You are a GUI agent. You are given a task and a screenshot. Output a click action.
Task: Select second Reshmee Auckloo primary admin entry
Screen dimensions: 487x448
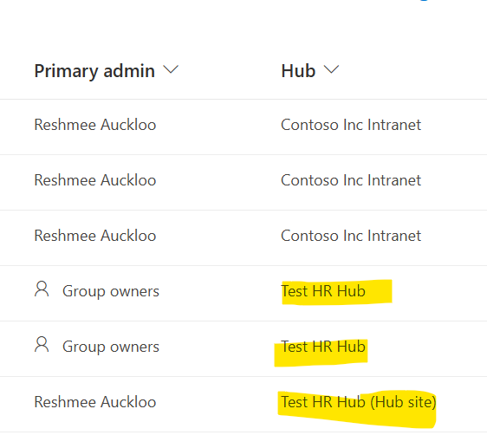pos(95,180)
